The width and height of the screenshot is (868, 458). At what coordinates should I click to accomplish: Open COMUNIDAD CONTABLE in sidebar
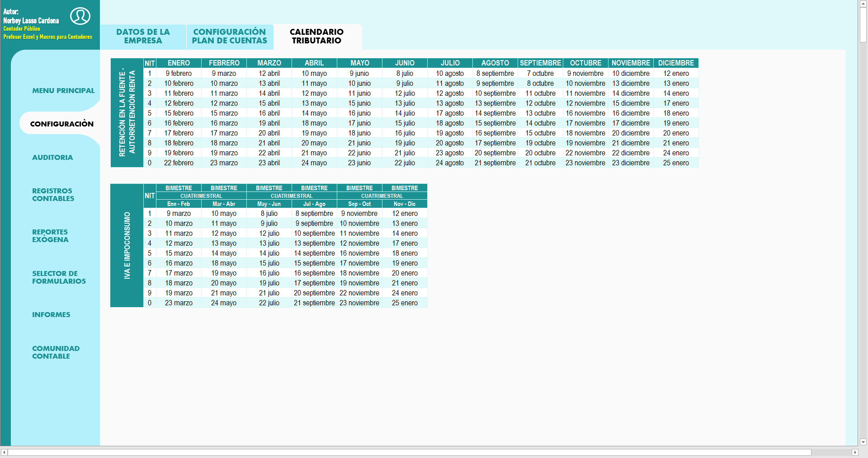[x=56, y=352]
